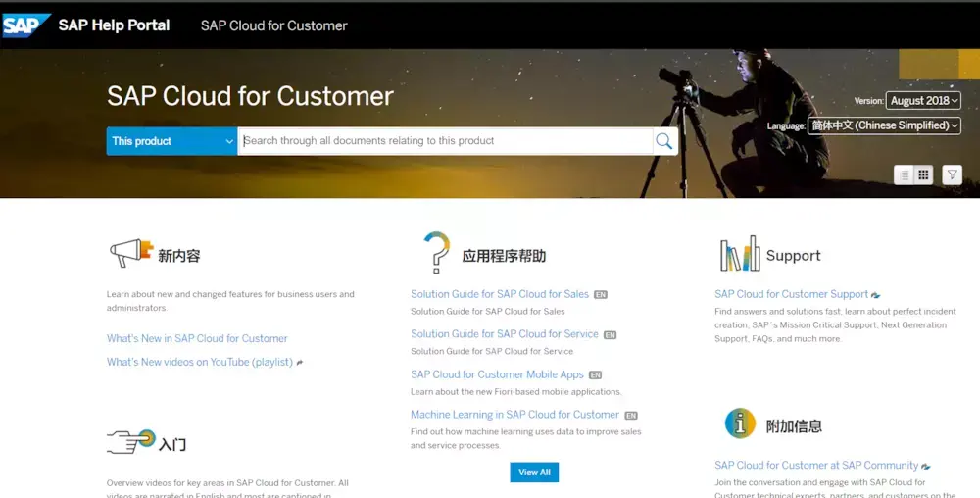Expand the Language Chinese Simplified dropdown
This screenshot has height=498, width=980.
pyautogui.click(x=884, y=125)
